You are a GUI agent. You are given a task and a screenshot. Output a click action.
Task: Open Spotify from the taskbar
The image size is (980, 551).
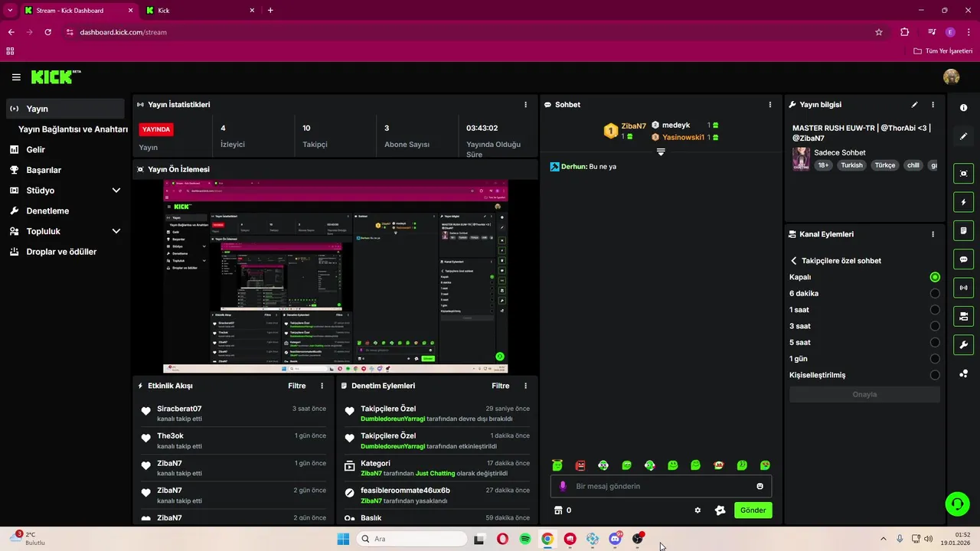tap(525, 539)
